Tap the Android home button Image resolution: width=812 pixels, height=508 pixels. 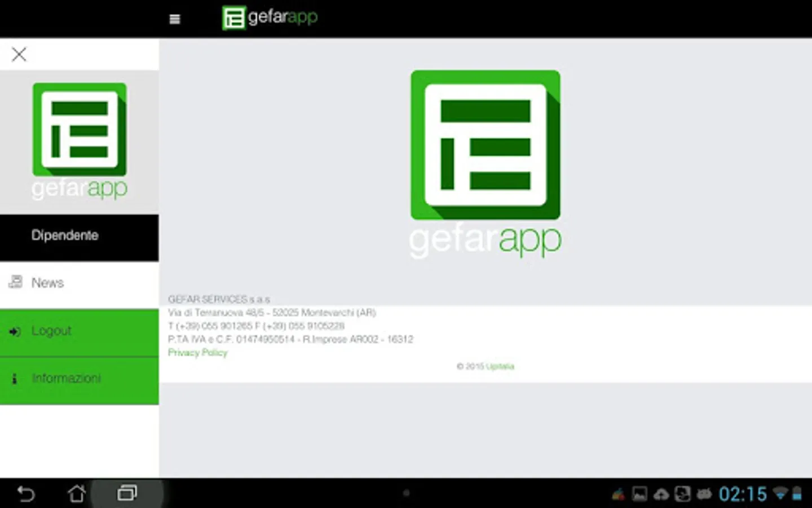coord(77,493)
